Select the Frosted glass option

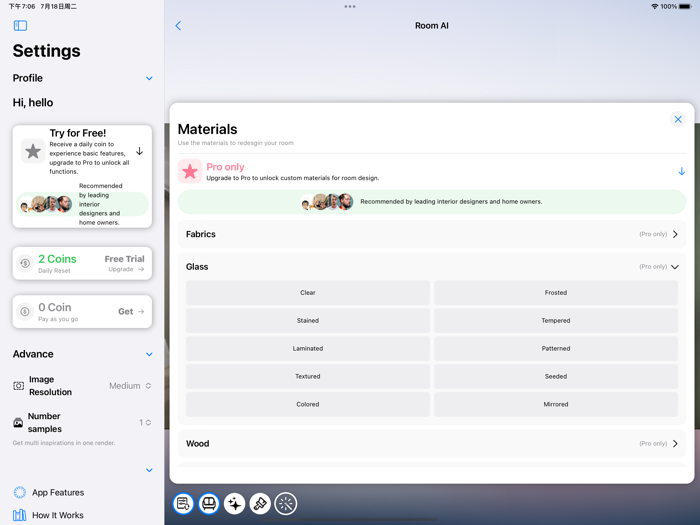(x=556, y=292)
